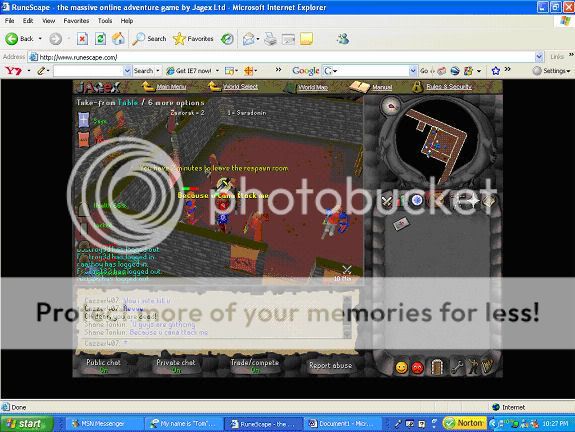Open the ignore list red face tab
575x432 pixels.
point(418,367)
